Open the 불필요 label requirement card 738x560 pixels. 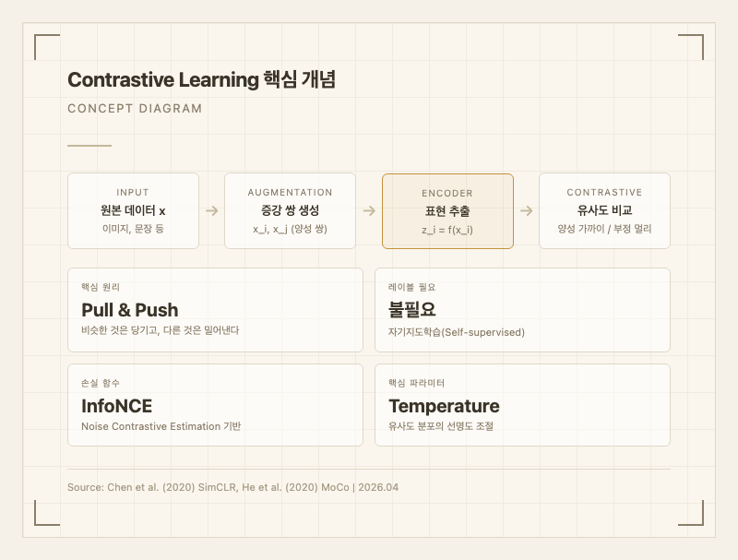pyautogui.click(x=522, y=309)
